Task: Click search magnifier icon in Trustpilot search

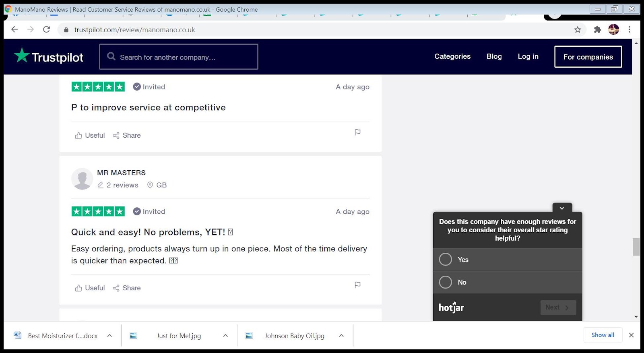Action: tap(111, 56)
